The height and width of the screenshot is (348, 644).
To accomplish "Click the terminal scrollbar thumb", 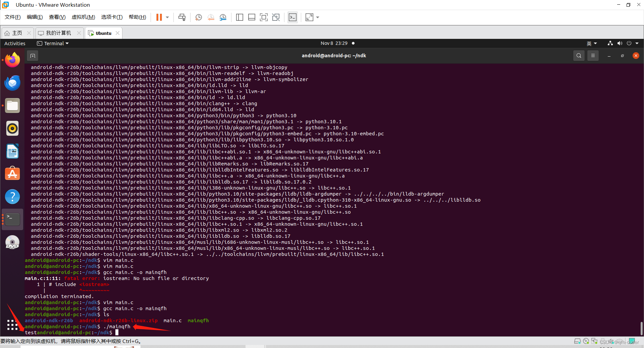I will [641, 329].
